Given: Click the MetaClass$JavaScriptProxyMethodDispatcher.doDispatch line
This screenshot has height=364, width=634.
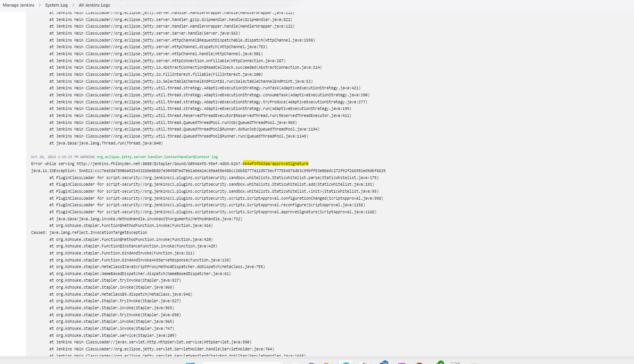Looking at the screenshot, I should [x=157, y=266].
